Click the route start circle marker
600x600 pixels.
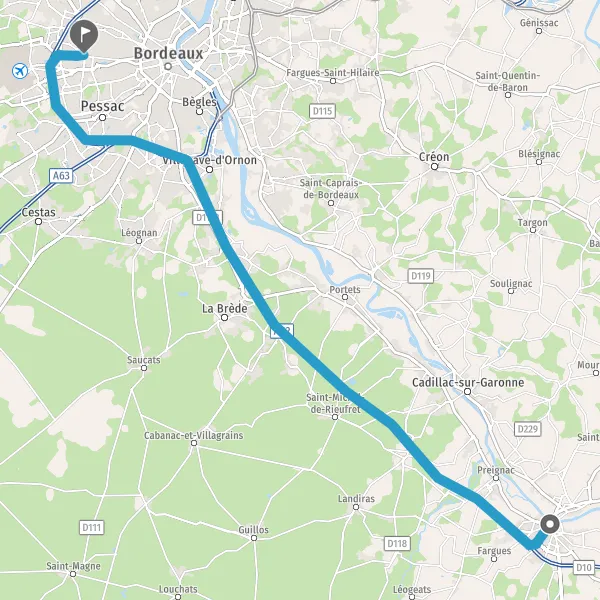550,524
